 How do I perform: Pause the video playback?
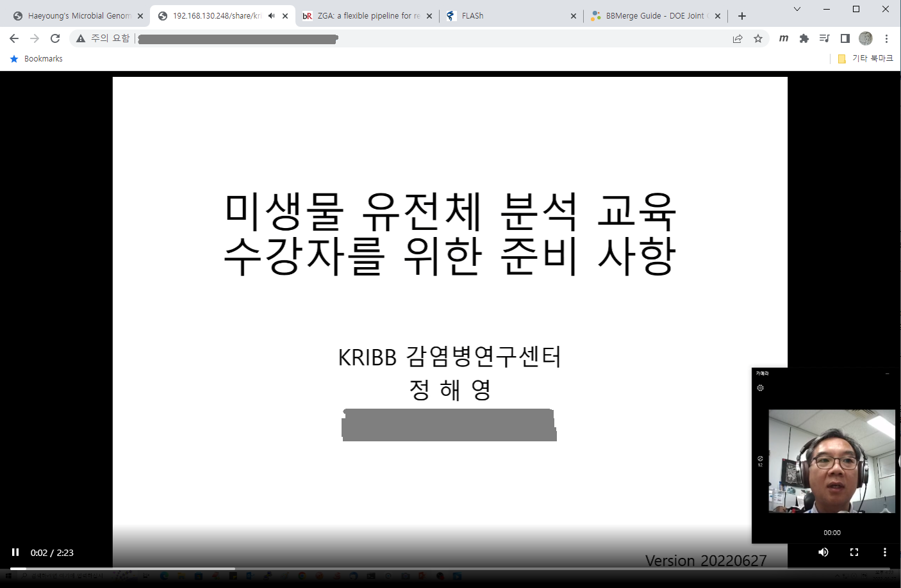coord(15,552)
